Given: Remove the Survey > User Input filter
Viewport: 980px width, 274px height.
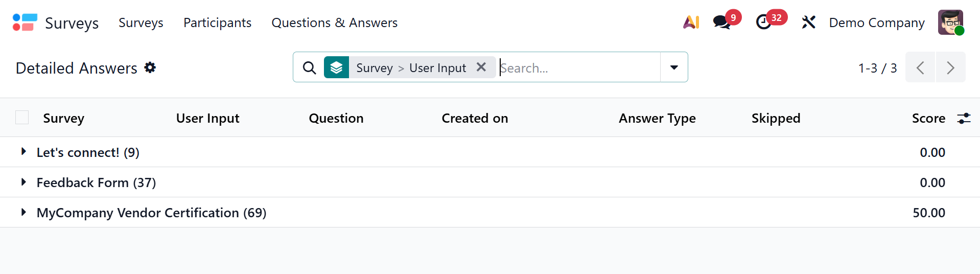Looking at the screenshot, I should [x=481, y=67].
